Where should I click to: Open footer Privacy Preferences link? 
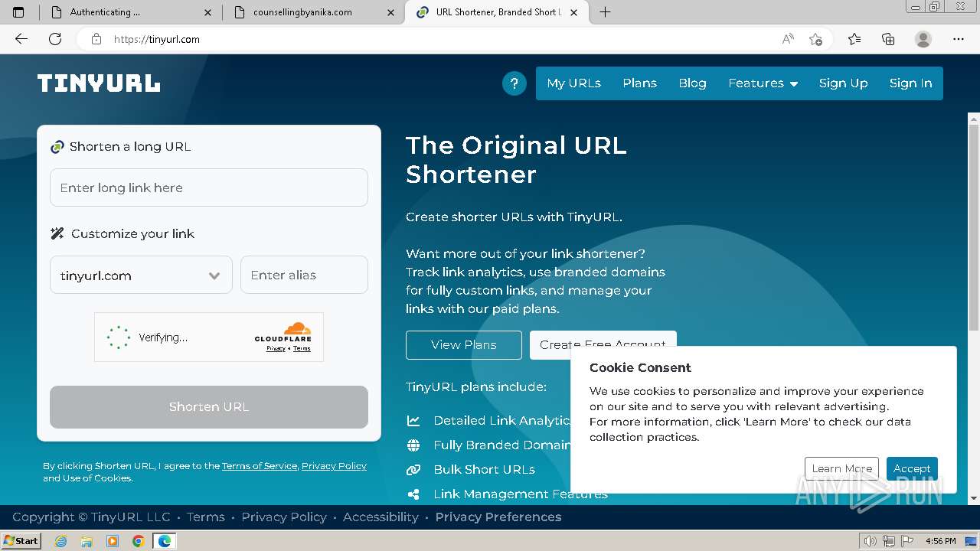click(498, 517)
